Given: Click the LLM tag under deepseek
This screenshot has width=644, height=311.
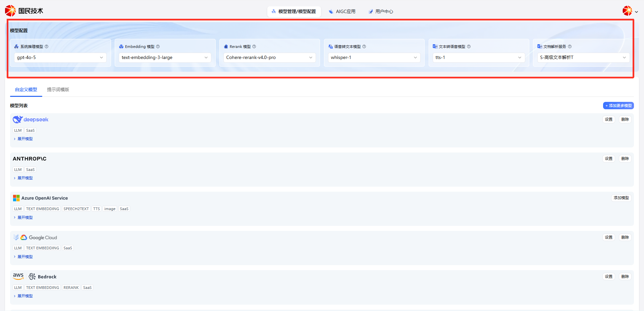Looking at the screenshot, I should [18, 130].
